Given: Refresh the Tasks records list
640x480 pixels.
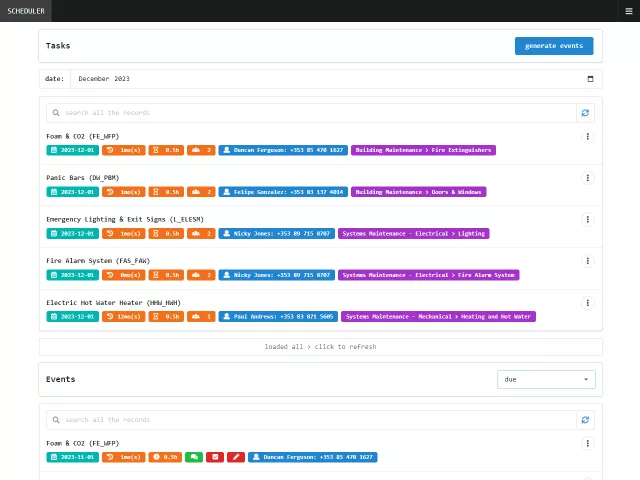Looking at the screenshot, I should tap(585, 113).
